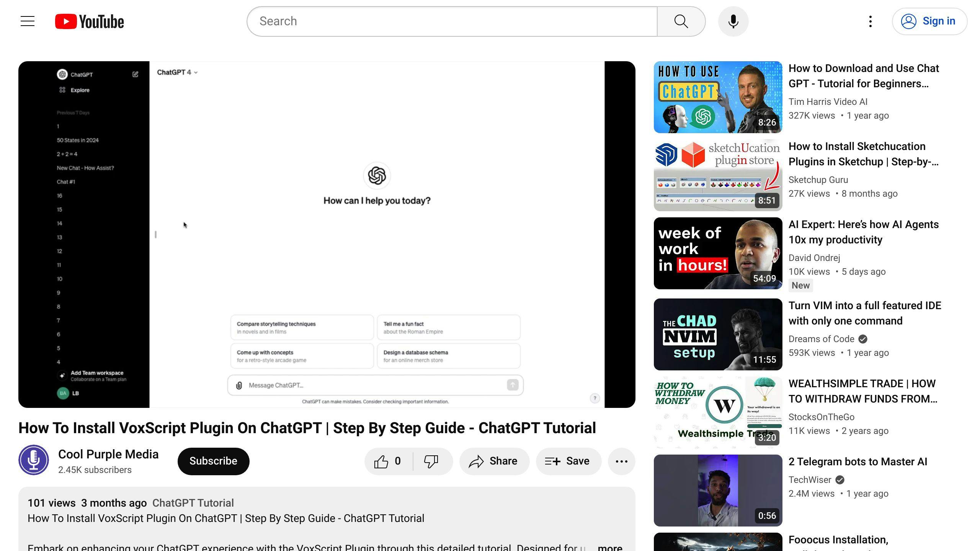Click channel name TechWiser
This screenshot has width=980, height=551.
coord(810,480)
